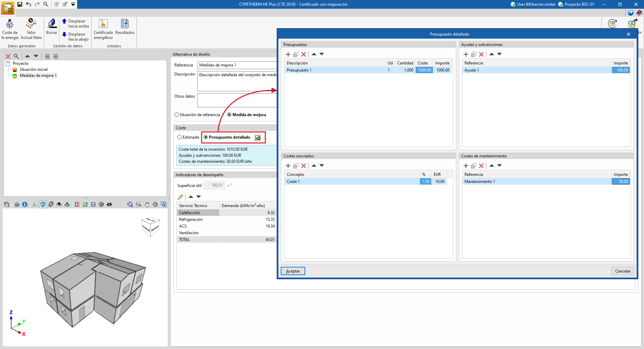Select the Estimado cost option
The width and height of the screenshot is (644, 349).
pos(188,137)
